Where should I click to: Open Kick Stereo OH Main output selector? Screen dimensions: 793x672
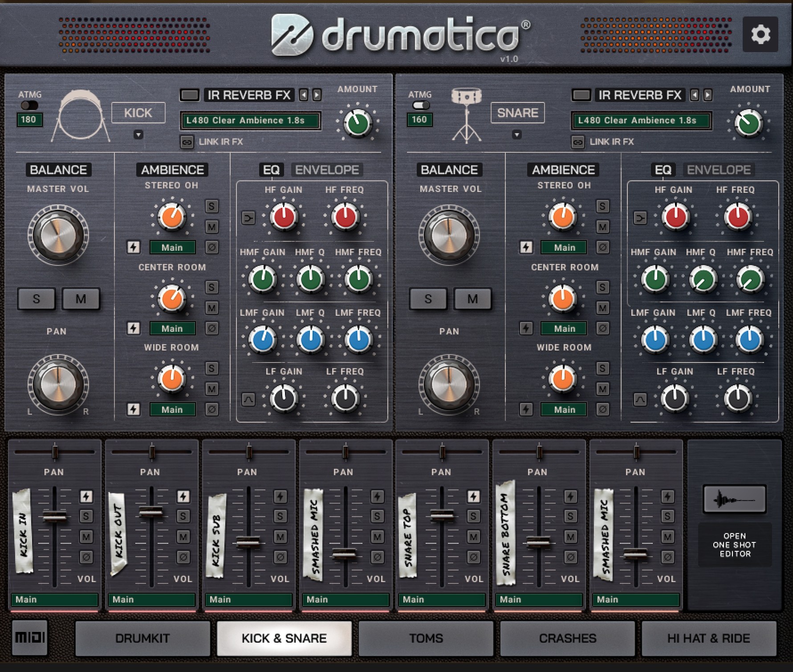tap(172, 247)
